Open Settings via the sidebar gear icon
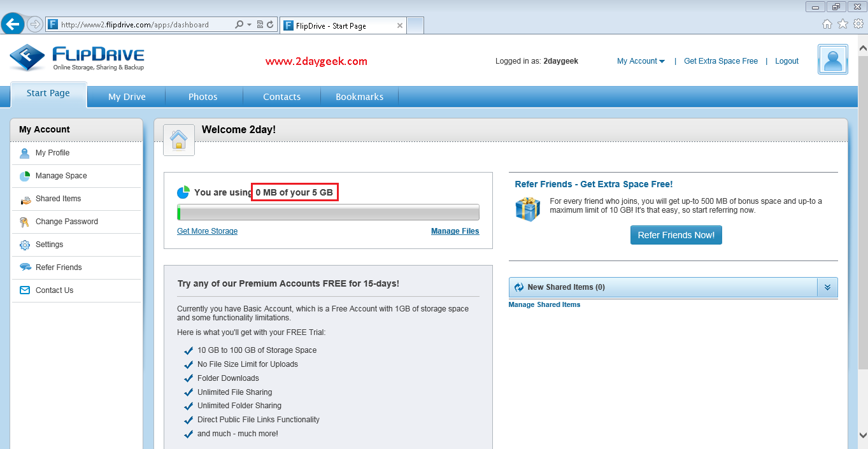The height and width of the screenshot is (449, 868). point(25,245)
